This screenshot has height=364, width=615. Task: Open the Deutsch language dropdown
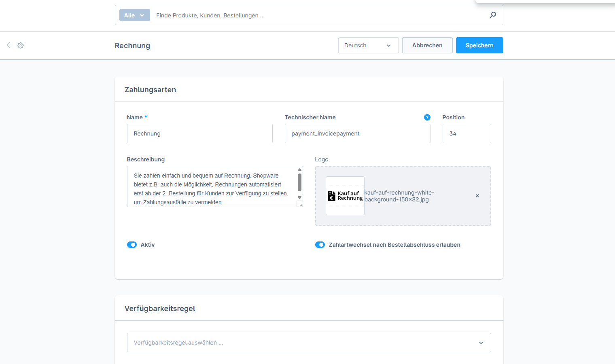368,45
